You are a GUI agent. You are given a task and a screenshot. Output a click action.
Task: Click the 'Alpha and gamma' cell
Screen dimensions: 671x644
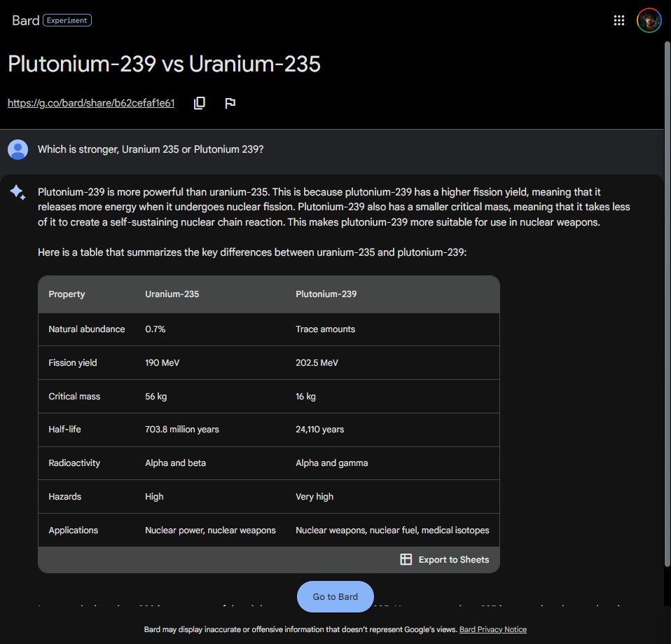point(332,463)
